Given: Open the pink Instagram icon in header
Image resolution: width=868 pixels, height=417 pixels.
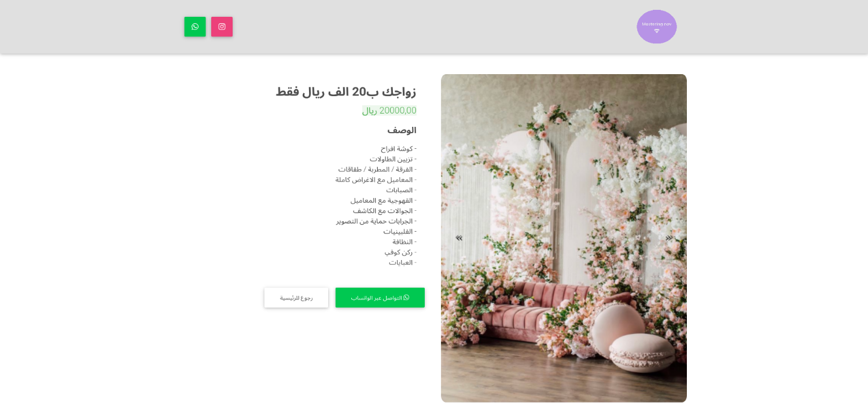Looking at the screenshot, I should tap(222, 27).
